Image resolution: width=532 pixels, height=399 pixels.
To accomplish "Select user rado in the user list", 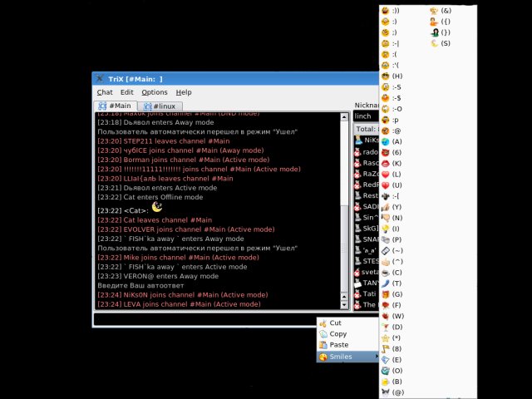I will coord(366,152).
